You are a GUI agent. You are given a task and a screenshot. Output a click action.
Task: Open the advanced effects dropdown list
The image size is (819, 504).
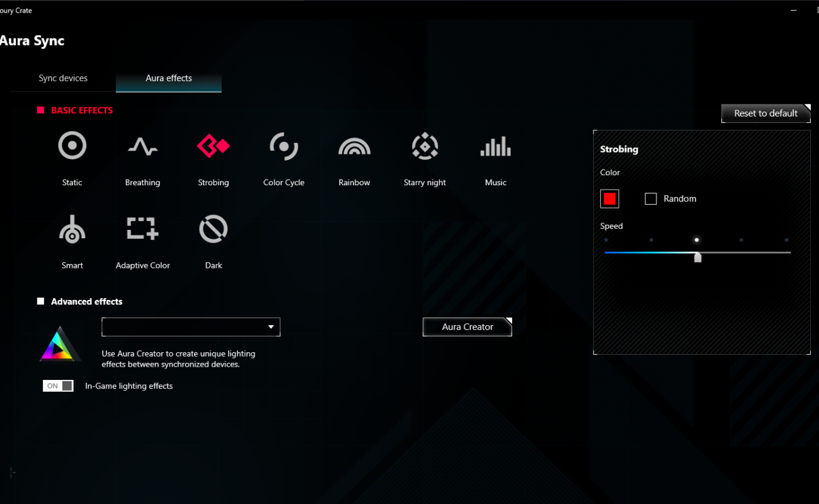pyautogui.click(x=191, y=327)
